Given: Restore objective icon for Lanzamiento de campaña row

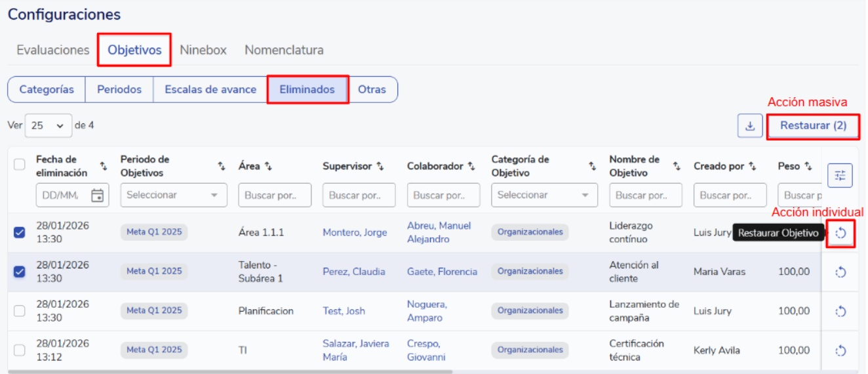Looking at the screenshot, I should coord(840,312).
